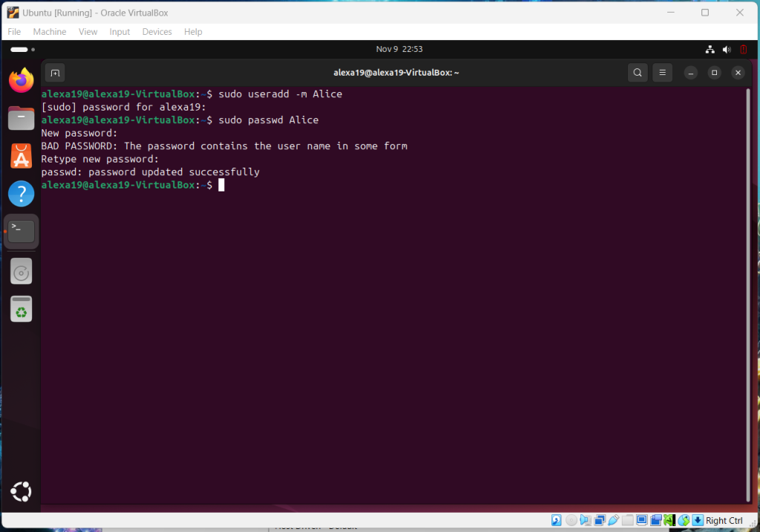The width and height of the screenshot is (760, 532).
Task: Click the Nov 9 22:53 clock
Action: [x=399, y=49]
